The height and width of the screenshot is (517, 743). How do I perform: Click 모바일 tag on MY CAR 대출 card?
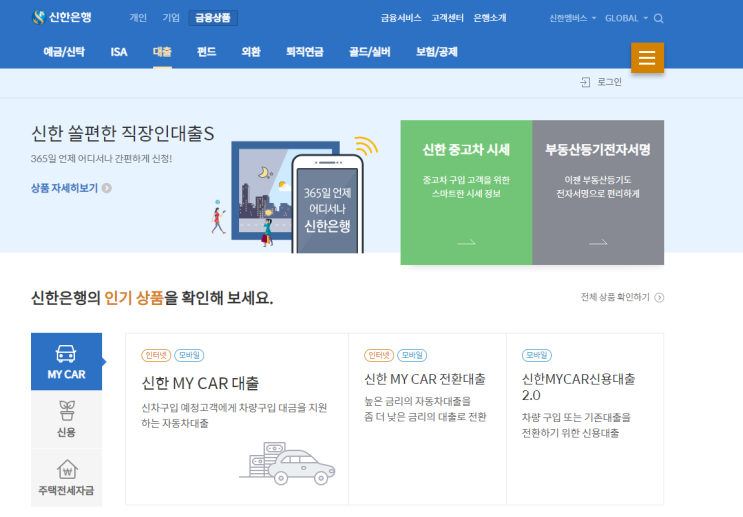(189, 355)
